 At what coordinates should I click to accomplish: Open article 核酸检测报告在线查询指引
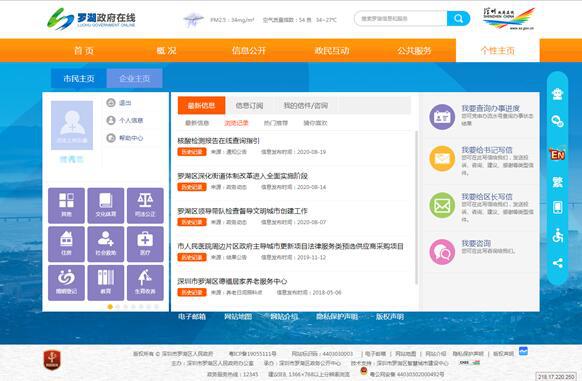[x=219, y=141]
